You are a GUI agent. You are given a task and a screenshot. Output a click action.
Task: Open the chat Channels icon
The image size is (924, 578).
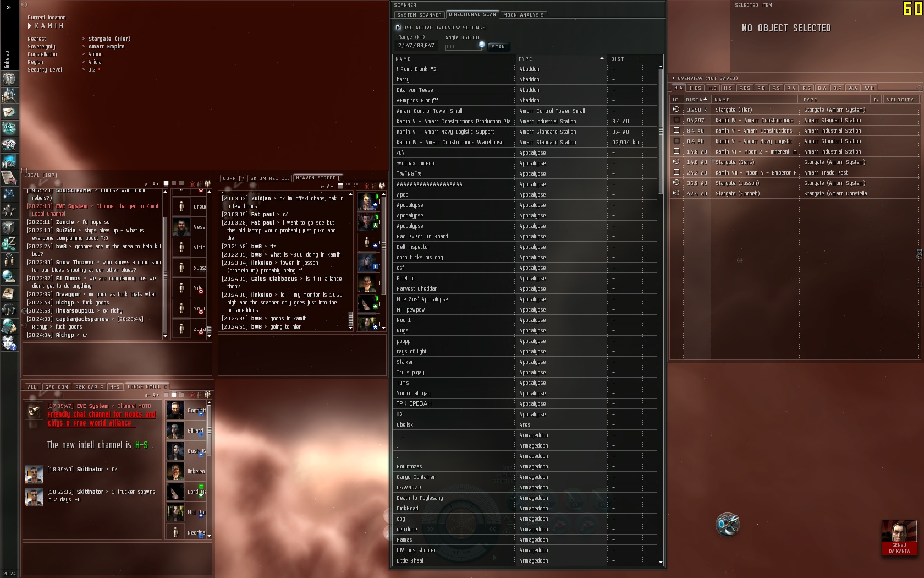click(9, 260)
